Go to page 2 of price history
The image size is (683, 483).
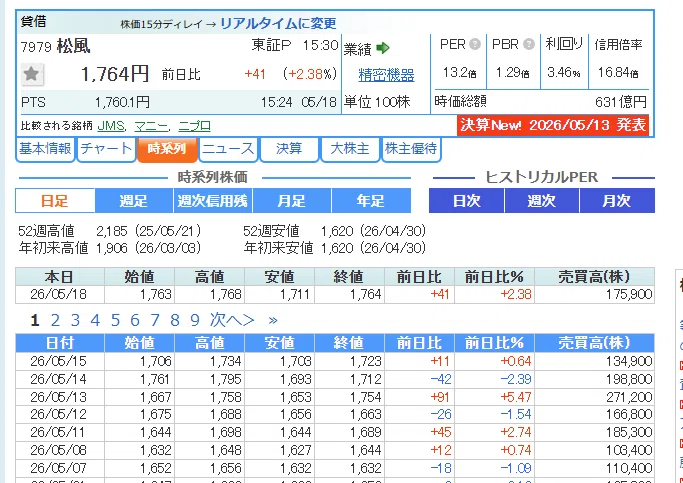coord(55,321)
